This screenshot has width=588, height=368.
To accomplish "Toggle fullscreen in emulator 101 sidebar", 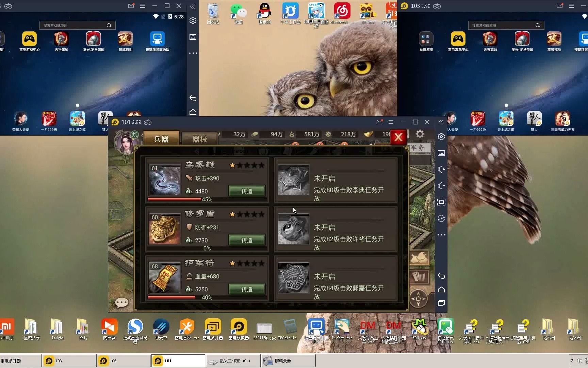I will [x=441, y=202].
